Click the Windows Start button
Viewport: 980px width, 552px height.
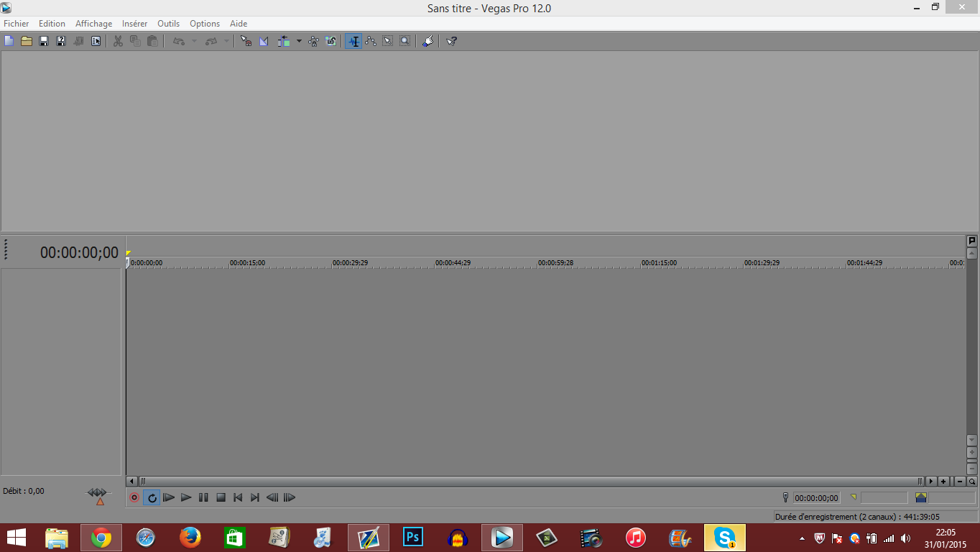(17, 537)
